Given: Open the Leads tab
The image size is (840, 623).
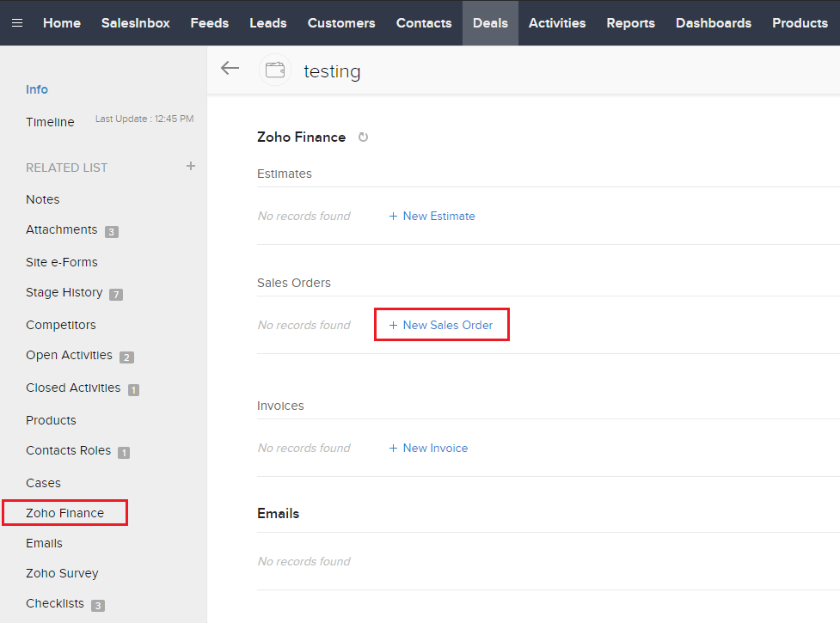Looking at the screenshot, I should click(x=267, y=23).
